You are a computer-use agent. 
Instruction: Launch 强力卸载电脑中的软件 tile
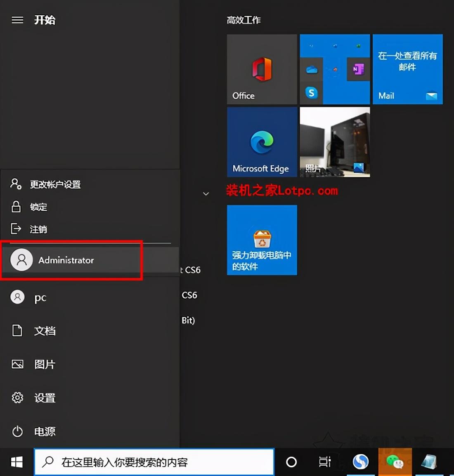[x=262, y=240]
